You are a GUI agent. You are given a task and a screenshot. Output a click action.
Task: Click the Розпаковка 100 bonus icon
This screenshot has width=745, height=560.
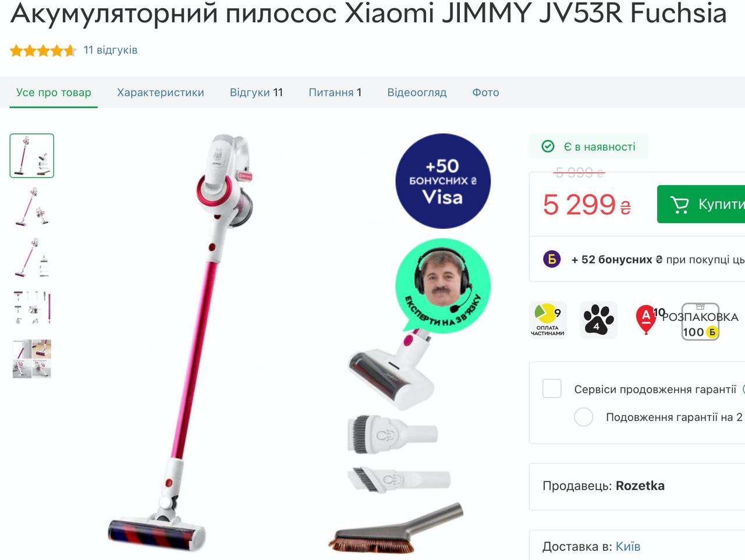tap(700, 321)
